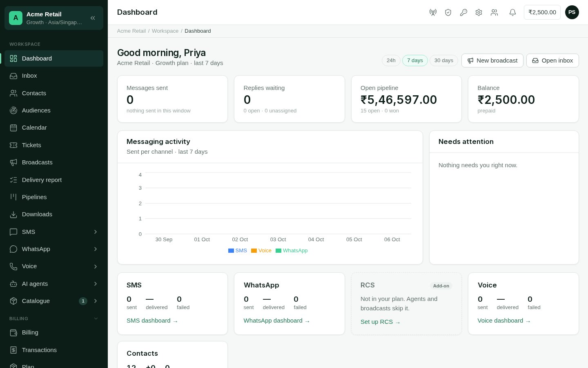Select the 7 days time range
Viewport: 588px width, 368px height.
point(415,61)
